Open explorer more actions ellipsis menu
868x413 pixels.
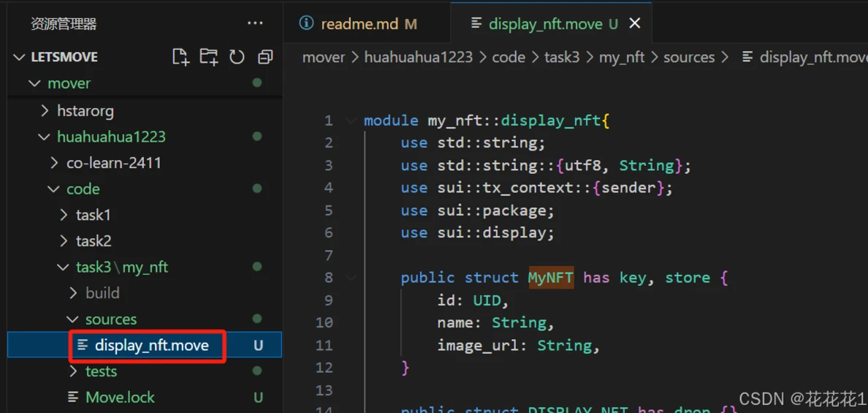[x=255, y=23]
